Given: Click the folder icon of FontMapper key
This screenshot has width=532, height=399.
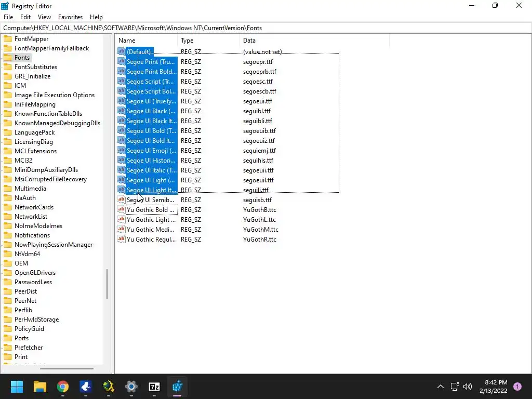Looking at the screenshot, I should click(x=7, y=39).
